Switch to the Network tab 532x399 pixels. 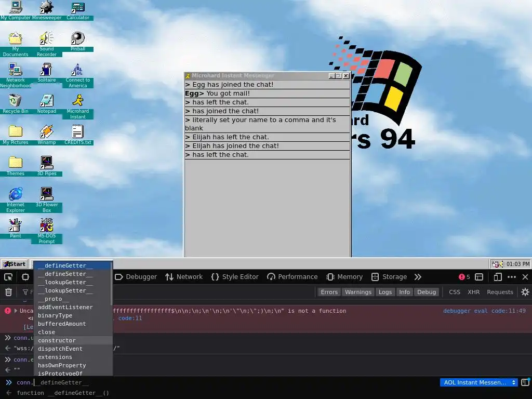(184, 277)
